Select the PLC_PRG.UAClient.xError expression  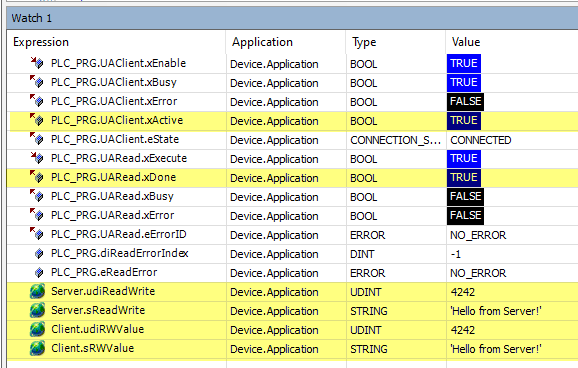(x=114, y=101)
